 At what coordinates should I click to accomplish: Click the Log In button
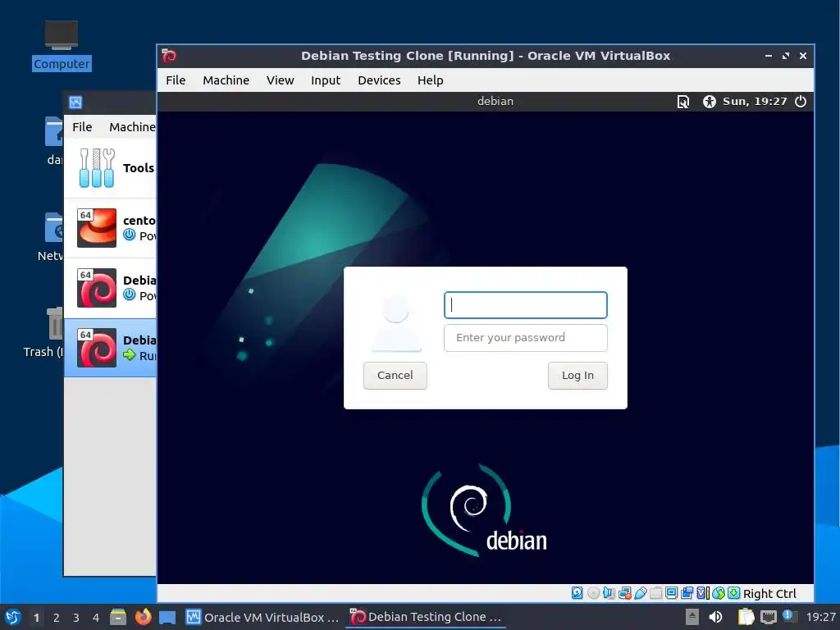[577, 376]
